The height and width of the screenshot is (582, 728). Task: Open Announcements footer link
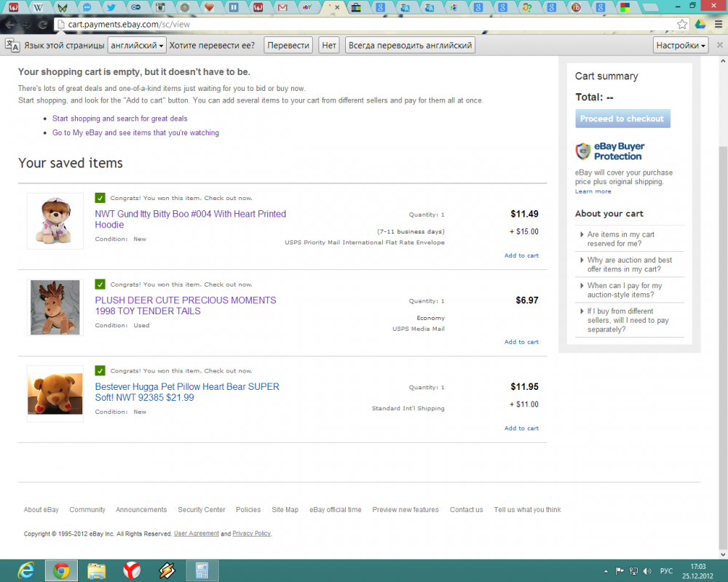click(x=141, y=509)
